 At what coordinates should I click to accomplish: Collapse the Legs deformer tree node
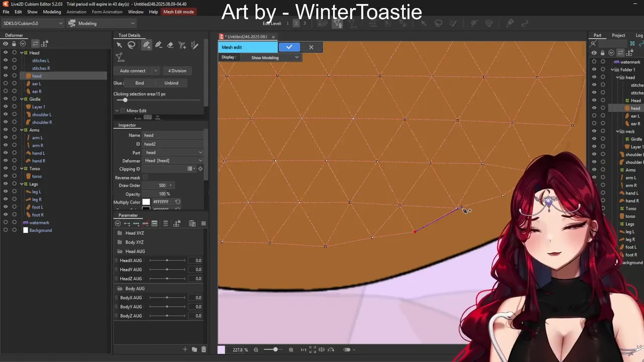tap(22, 184)
